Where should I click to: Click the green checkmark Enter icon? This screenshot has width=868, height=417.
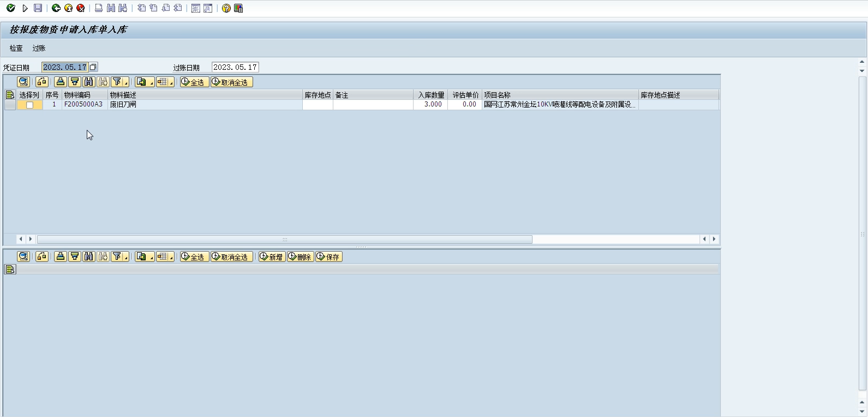(10, 8)
